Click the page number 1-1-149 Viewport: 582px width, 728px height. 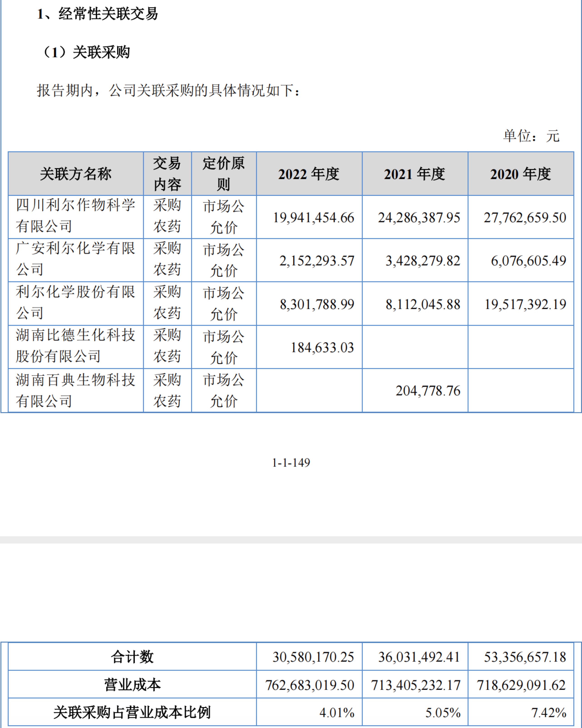pos(291,463)
